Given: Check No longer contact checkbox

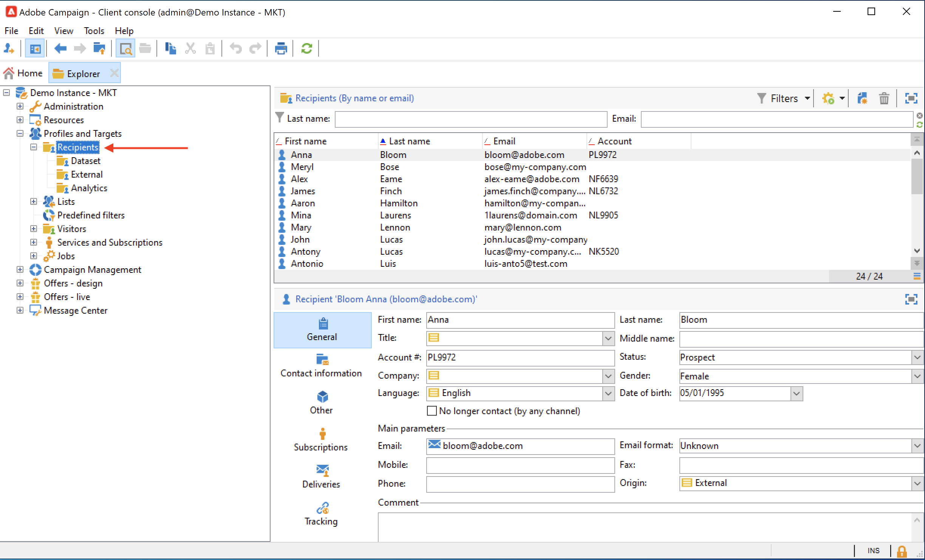Looking at the screenshot, I should click(x=432, y=411).
